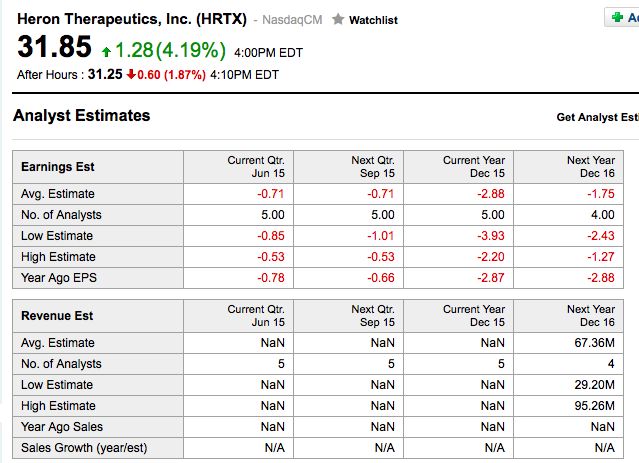Click High Estimate value -1.27
Image resolution: width=639 pixels, height=463 pixels.
pyautogui.click(x=601, y=257)
